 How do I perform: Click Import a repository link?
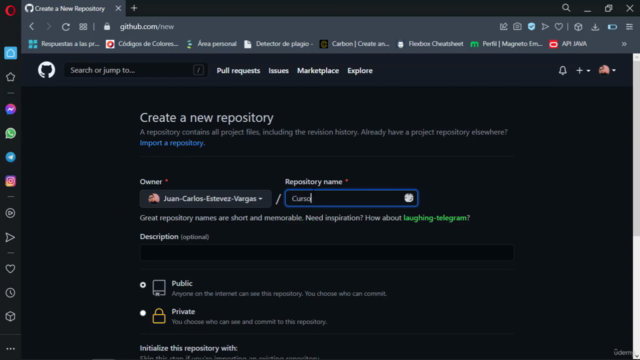point(172,143)
